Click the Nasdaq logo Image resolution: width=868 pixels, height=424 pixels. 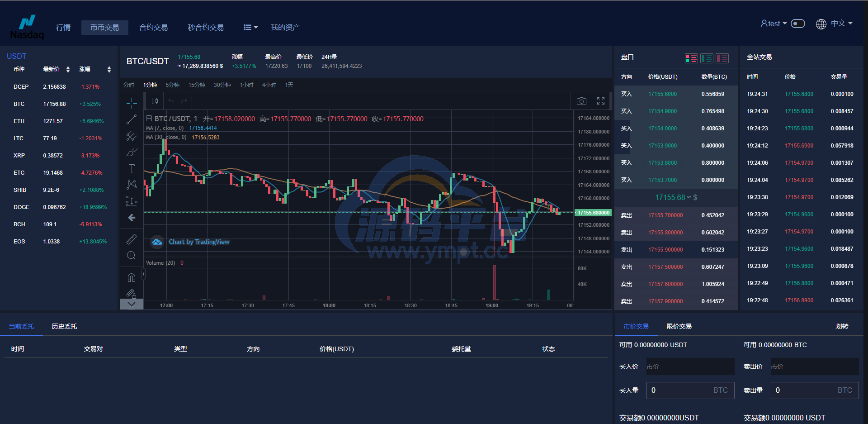[x=27, y=27]
